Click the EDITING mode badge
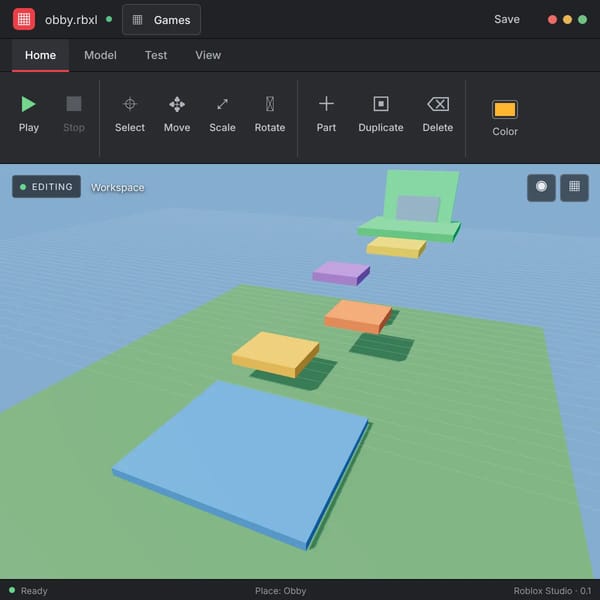600x600 pixels. tap(46, 187)
